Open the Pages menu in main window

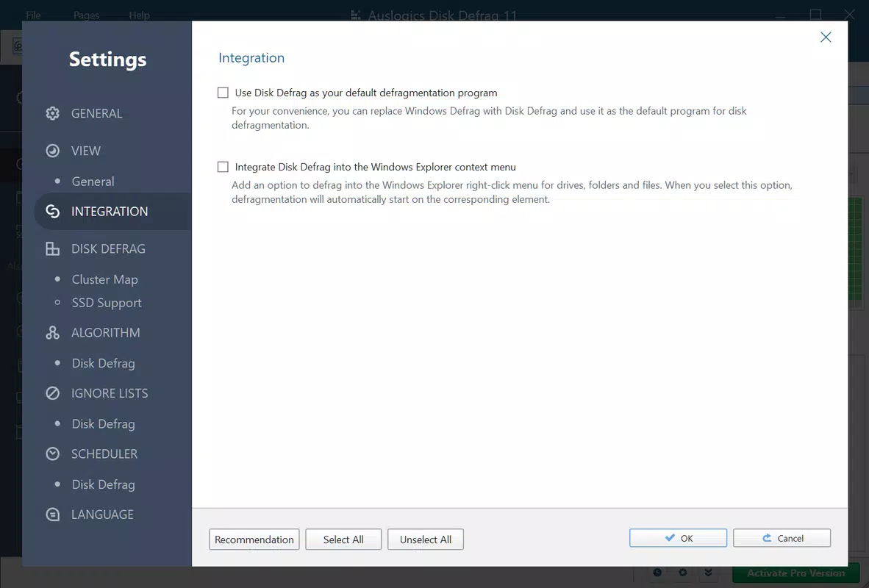[x=87, y=15]
